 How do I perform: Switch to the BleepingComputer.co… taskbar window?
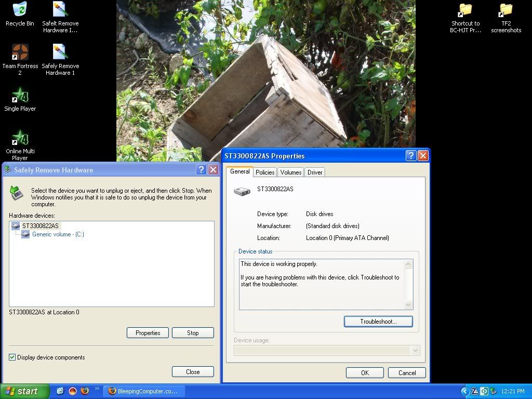point(145,391)
